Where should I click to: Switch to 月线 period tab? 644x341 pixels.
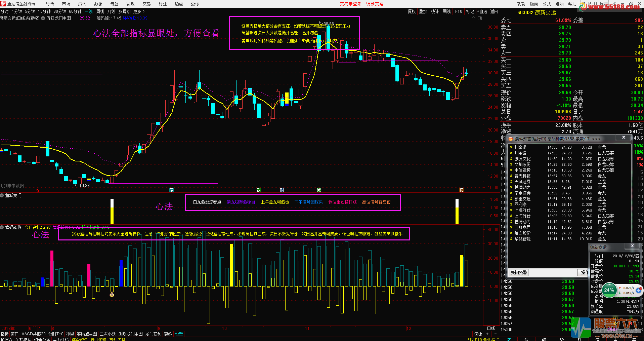(x=112, y=11)
